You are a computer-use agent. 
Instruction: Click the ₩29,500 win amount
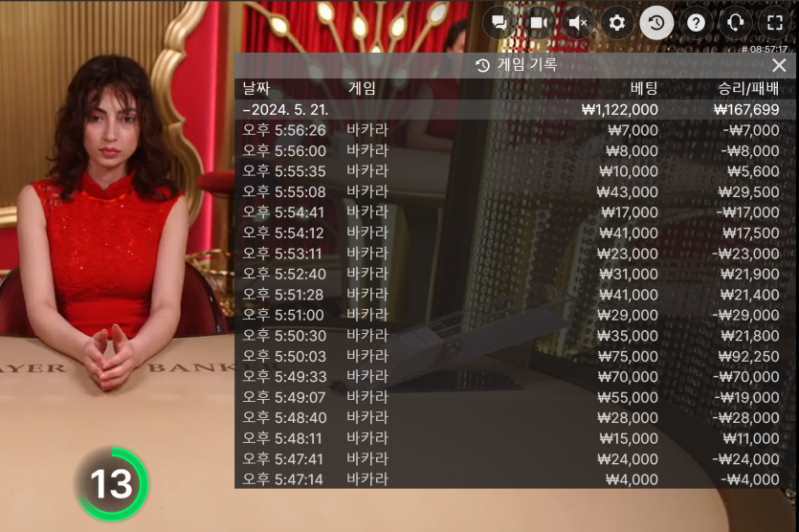(748, 192)
